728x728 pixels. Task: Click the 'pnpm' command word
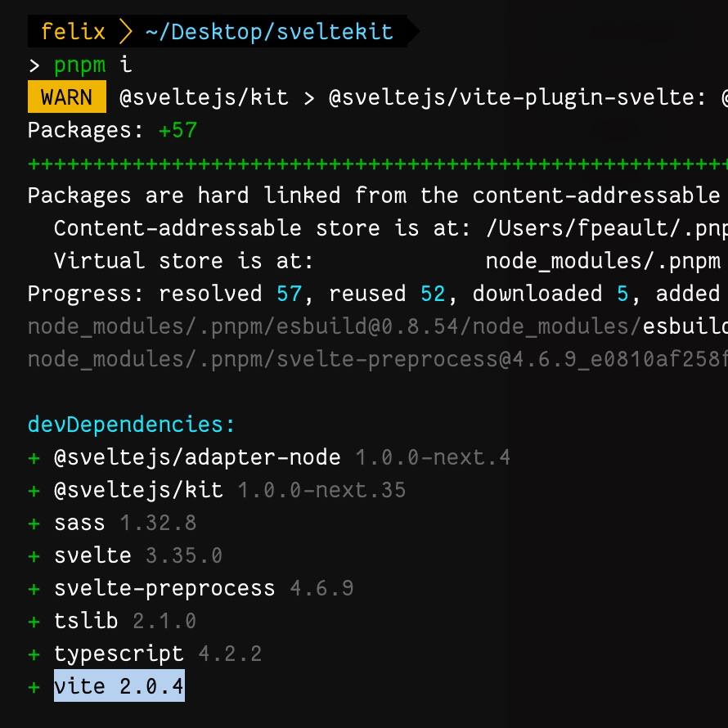click(80, 65)
